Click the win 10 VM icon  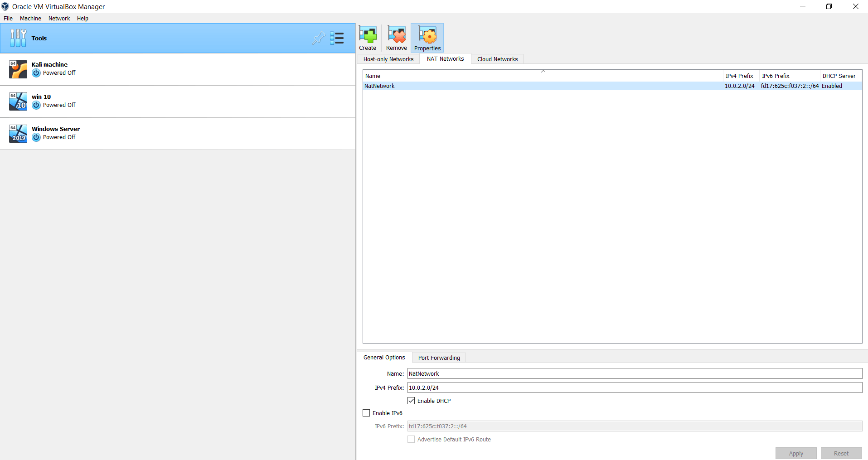pyautogui.click(x=18, y=102)
